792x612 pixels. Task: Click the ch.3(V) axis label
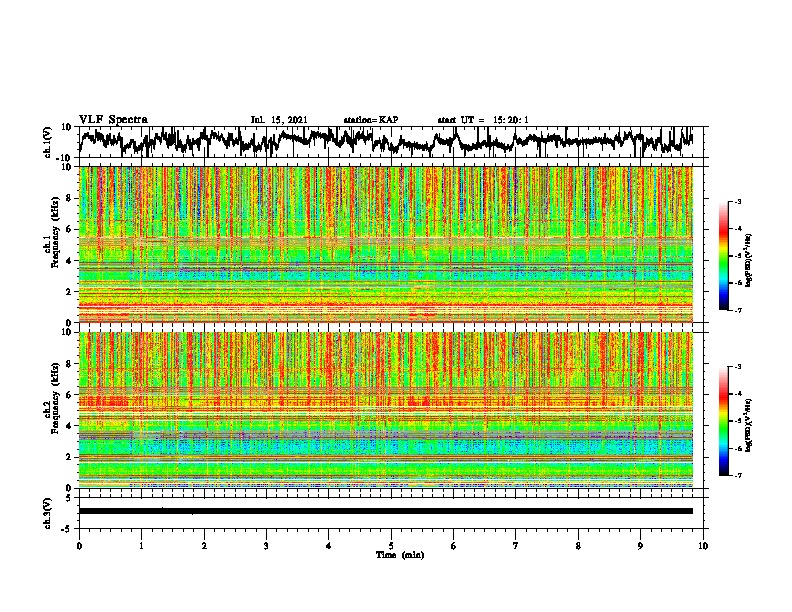[x=48, y=513]
